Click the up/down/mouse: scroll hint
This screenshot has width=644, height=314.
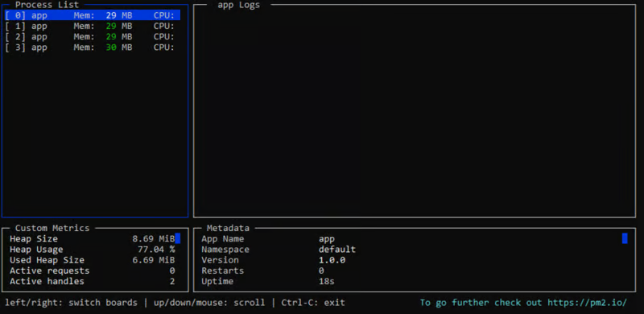[209, 303]
